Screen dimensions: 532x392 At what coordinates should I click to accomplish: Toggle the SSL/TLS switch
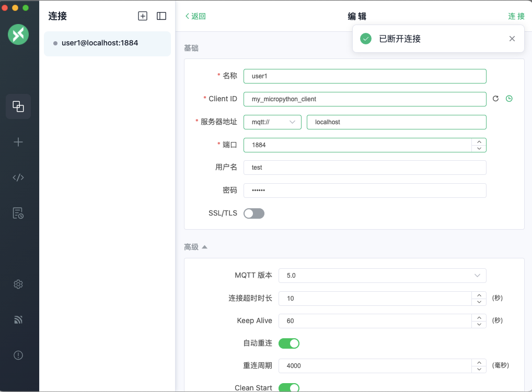click(254, 213)
